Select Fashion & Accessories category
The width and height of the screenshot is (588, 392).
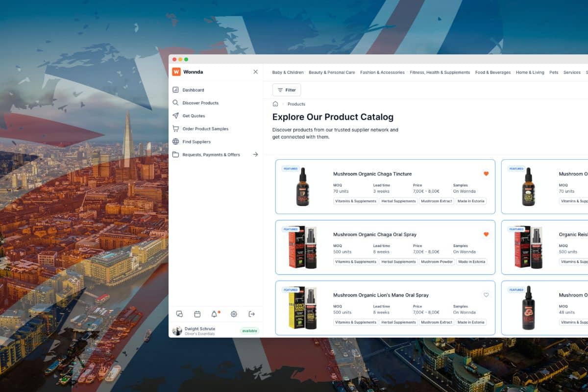point(382,73)
